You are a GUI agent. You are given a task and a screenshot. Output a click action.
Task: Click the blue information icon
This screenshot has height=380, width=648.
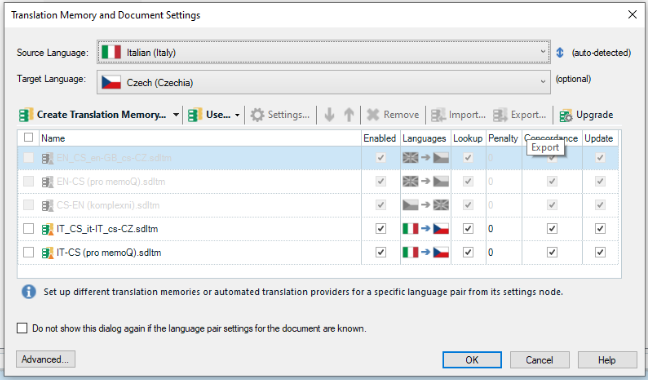point(29,292)
